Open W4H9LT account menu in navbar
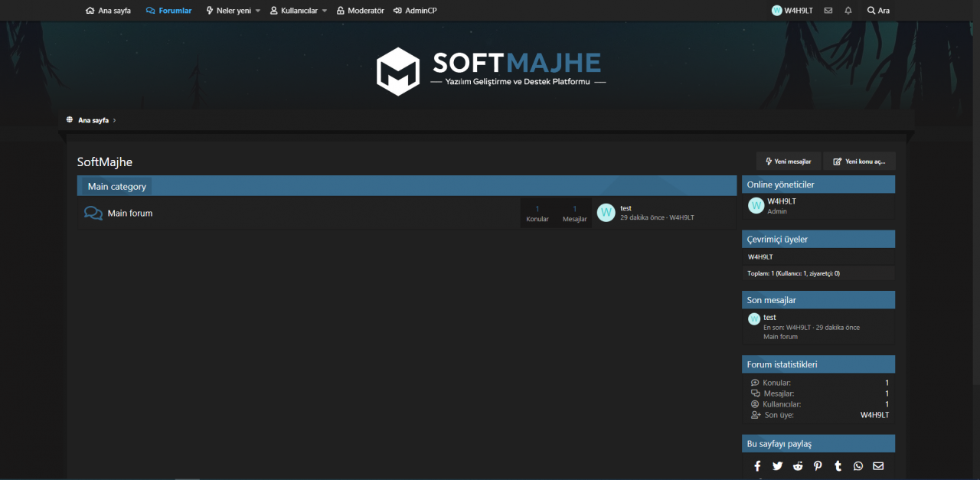The width and height of the screenshot is (980, 480). pyautogui.click(x=792, y=11)
